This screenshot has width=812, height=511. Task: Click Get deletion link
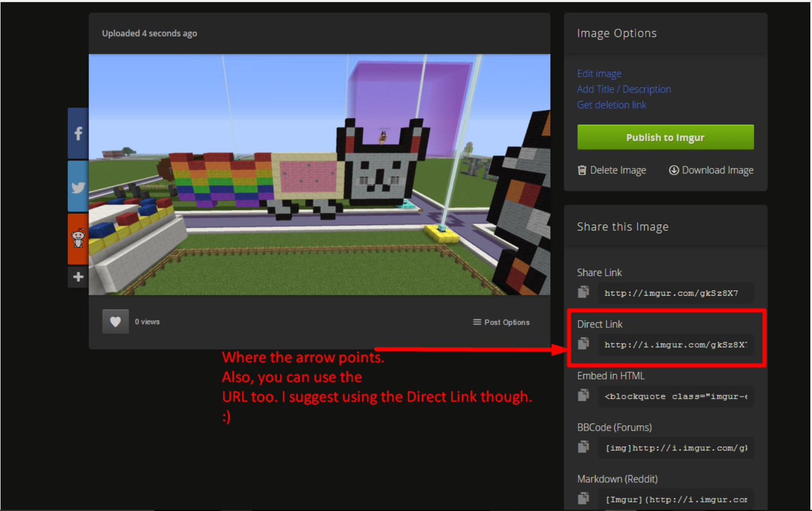[x=612, y=105]
